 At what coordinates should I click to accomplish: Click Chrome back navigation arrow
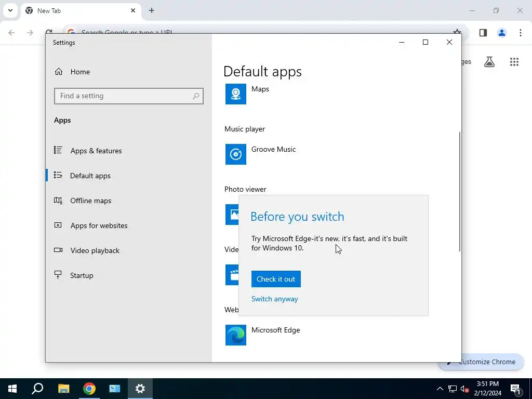pos(11,33)
